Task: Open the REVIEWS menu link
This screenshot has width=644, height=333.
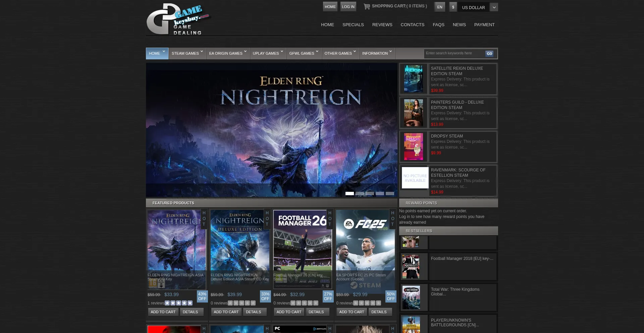Action: pyautogui.click(x=382, y=25)
